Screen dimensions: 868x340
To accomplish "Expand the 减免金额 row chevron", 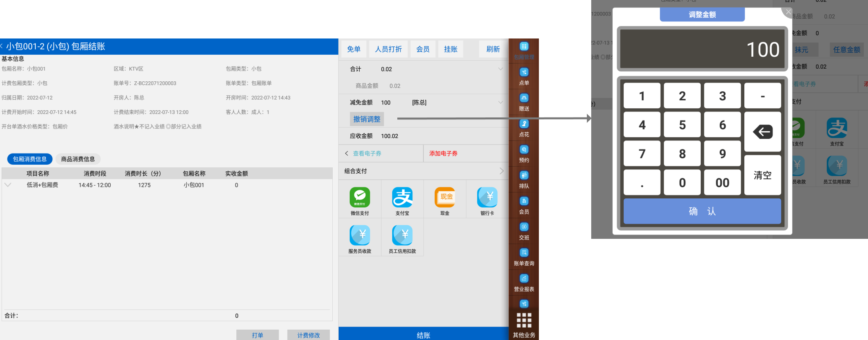I will pos(500,102).
